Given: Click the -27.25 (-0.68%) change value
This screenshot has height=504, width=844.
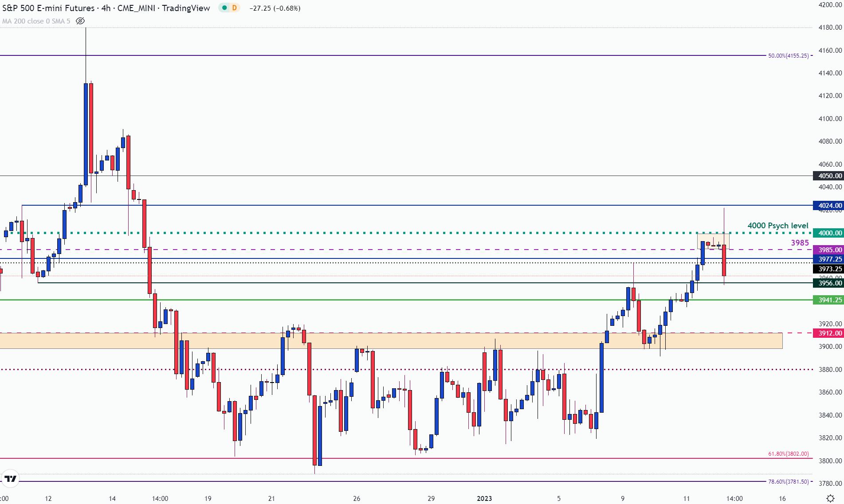Looking at the screenshot, I should 275,8.
